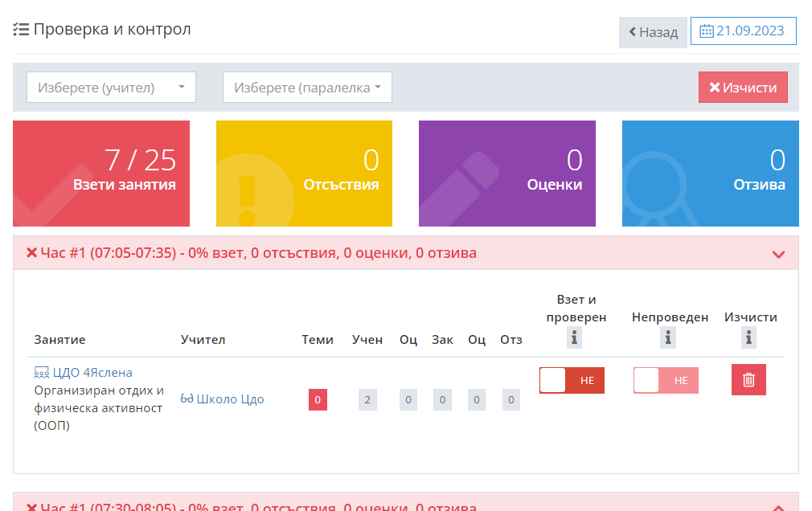Click the yellow Отсъствия tile
This screenshot has height=511, width=812.
304,174
